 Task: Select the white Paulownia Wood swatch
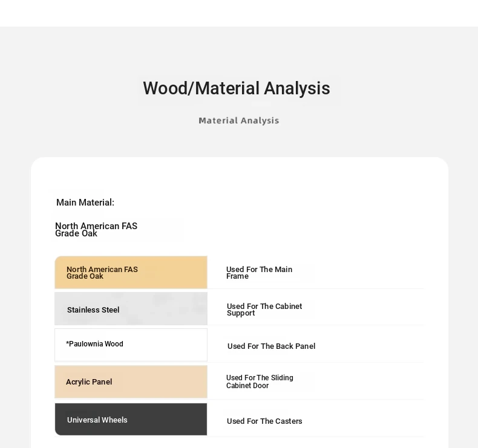click(x=131, y=345)
